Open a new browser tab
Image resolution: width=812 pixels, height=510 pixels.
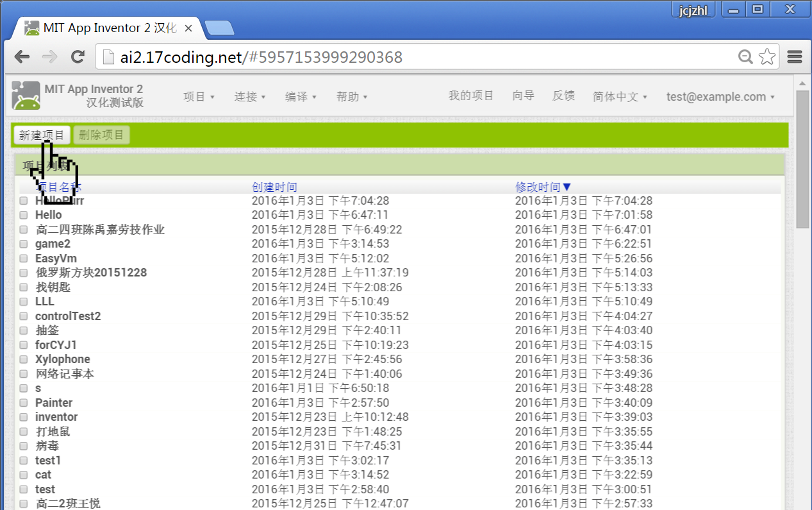[x=219, y=28]
